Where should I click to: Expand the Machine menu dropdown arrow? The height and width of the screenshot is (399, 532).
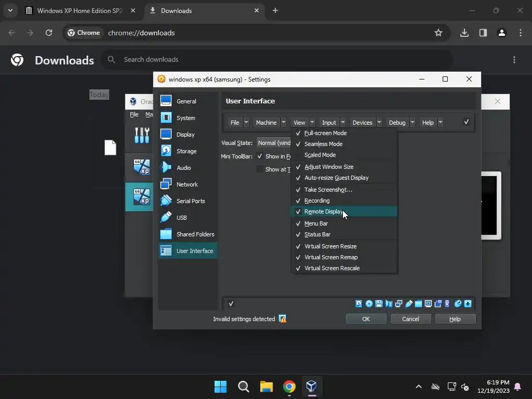[284, 123]
